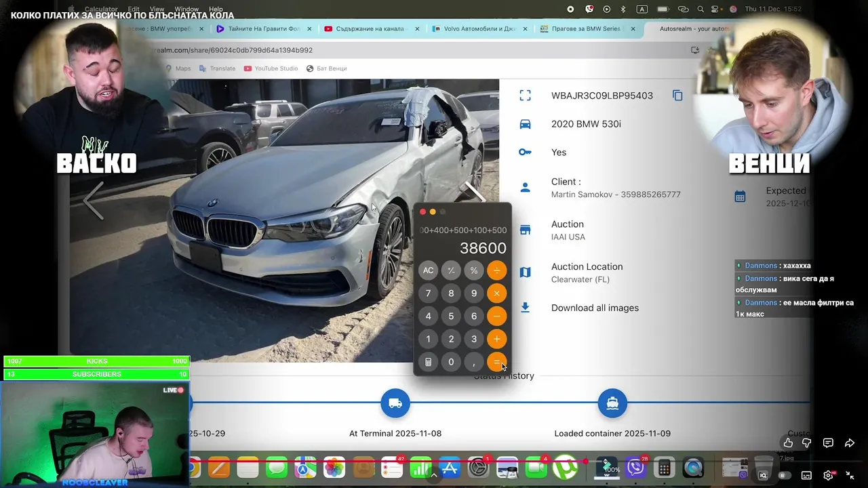Close the Съдържание на канала tab
Screen dimensions: 868x488
[417, 28]
